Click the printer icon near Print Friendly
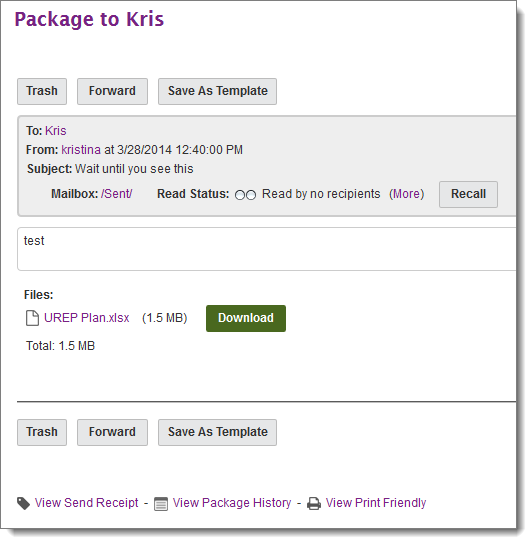The height and width of the screenshot is (544, 532). tap(314, 503)
